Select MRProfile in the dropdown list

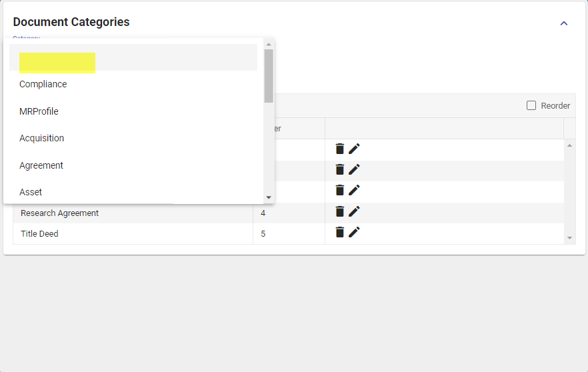(x=39, y=111)
